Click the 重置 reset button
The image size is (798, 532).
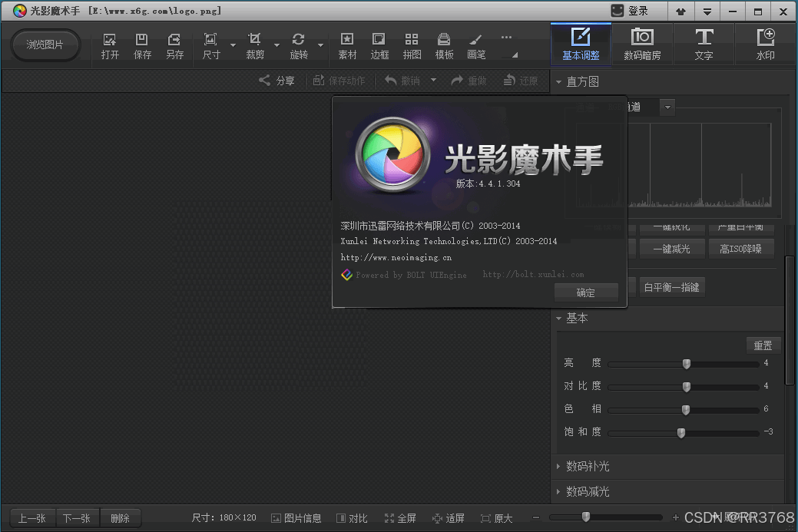click(x=763, y=345)
